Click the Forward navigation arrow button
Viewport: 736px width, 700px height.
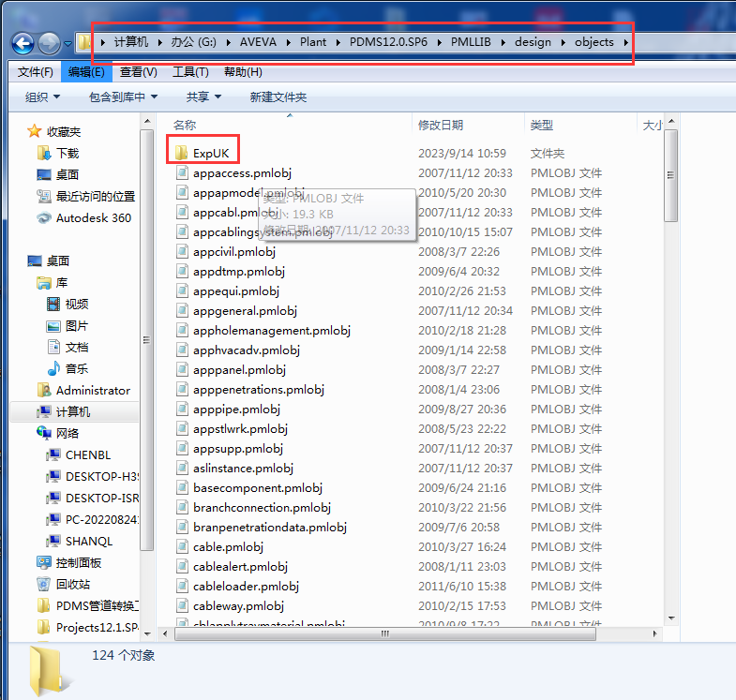coord(50,43)
